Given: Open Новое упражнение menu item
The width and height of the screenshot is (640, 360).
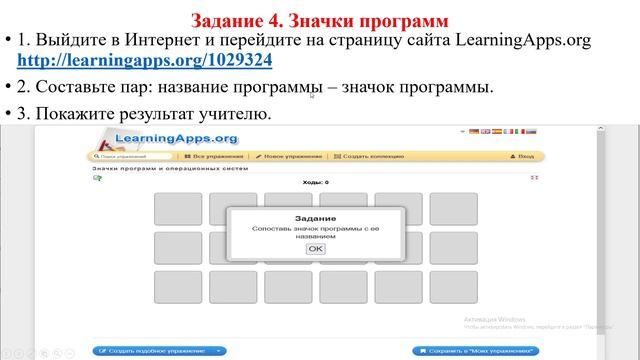Looking at the screenshot, I should 289,156.
